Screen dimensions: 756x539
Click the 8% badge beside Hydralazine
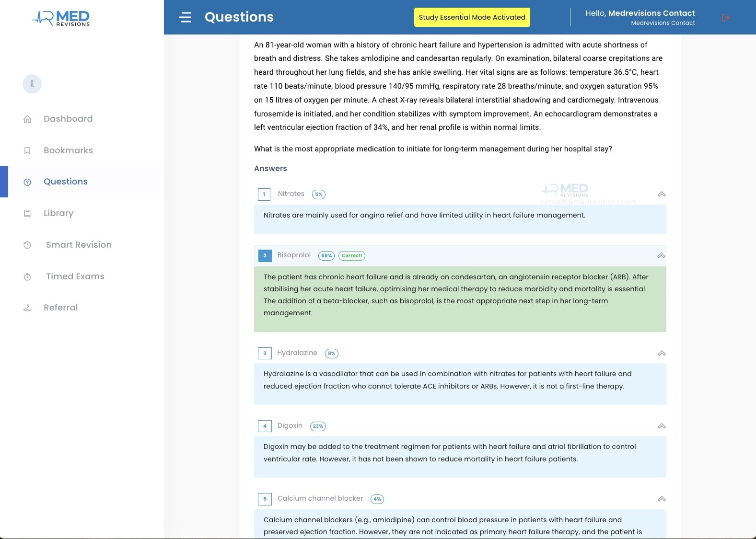[x=332, y=353]
